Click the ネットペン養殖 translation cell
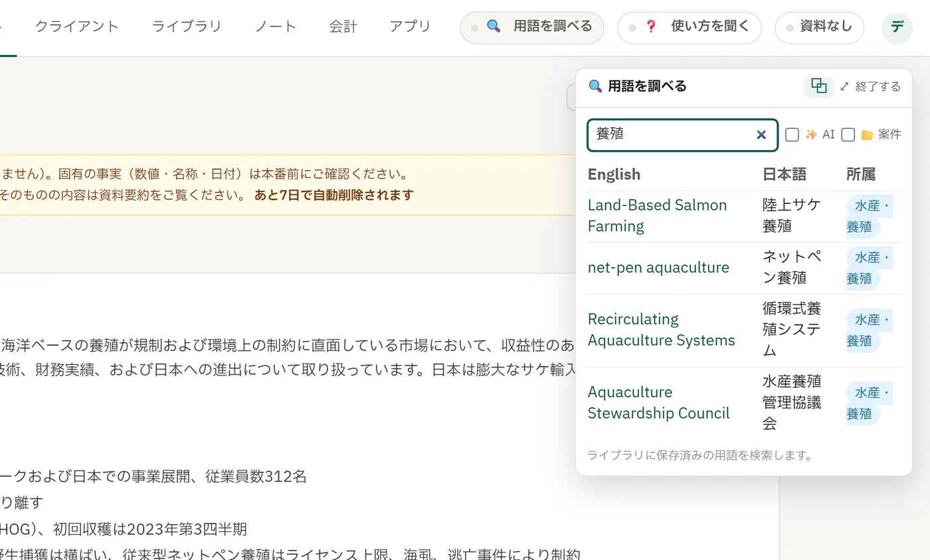The image size is (930, 560). coord(792,267)
